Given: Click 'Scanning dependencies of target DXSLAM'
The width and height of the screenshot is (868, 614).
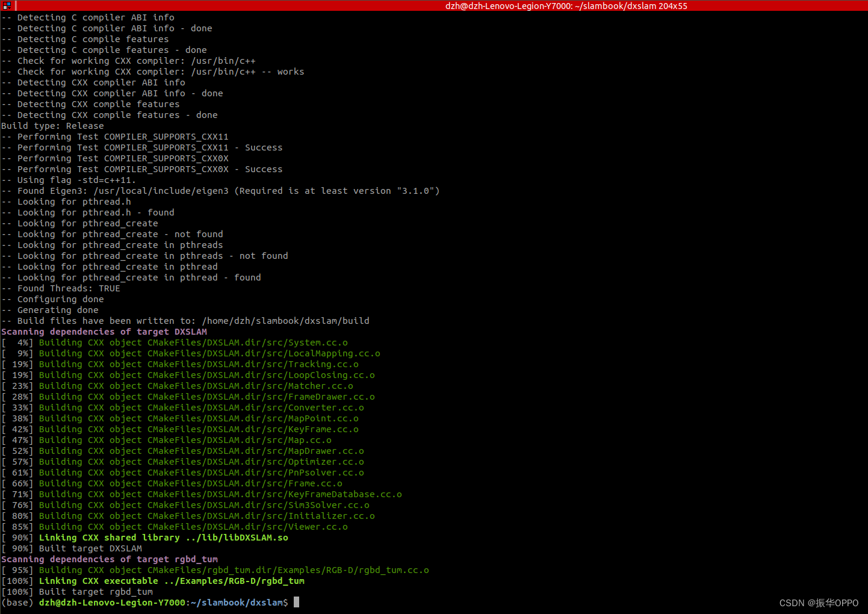Looking at the screenshot, I should click(x=104, y=332).
